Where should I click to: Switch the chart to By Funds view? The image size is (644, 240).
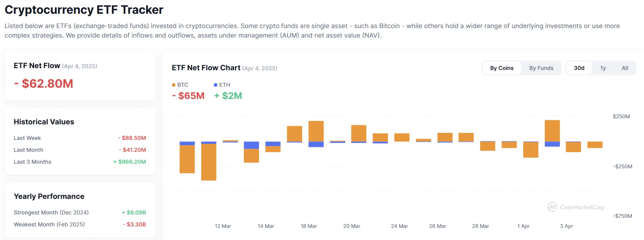pos(541,68)
